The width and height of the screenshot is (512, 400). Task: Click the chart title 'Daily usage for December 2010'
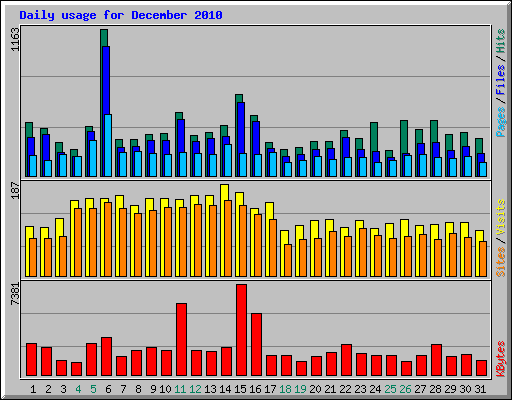click(121, 15)
